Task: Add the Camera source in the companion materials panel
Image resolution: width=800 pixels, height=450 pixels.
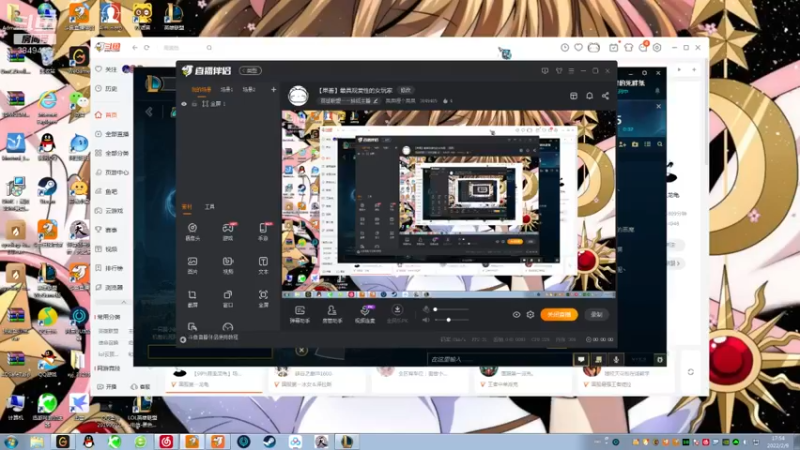Action: (x=192, y=231)
